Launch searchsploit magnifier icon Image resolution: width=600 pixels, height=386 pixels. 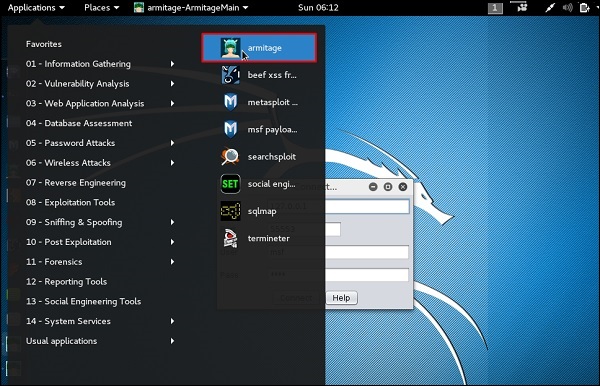(230, 156)
